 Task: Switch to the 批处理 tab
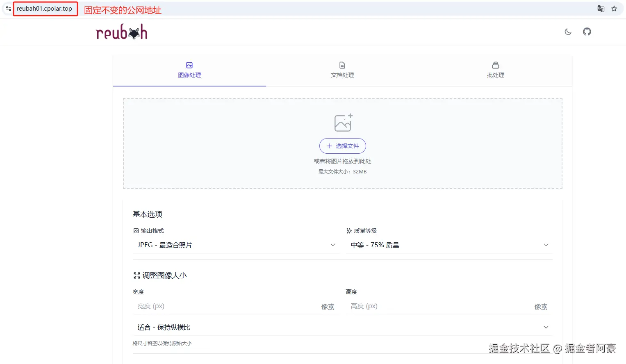(x=495, y=70)
